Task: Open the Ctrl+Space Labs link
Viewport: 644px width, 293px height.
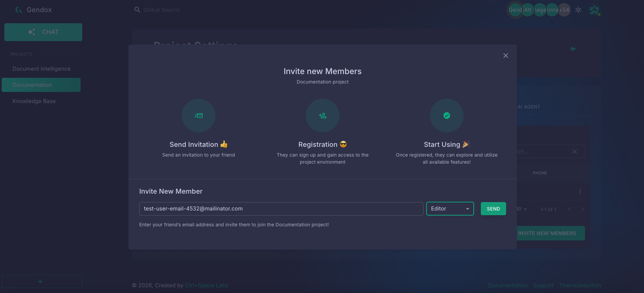Action: [207, 285]
